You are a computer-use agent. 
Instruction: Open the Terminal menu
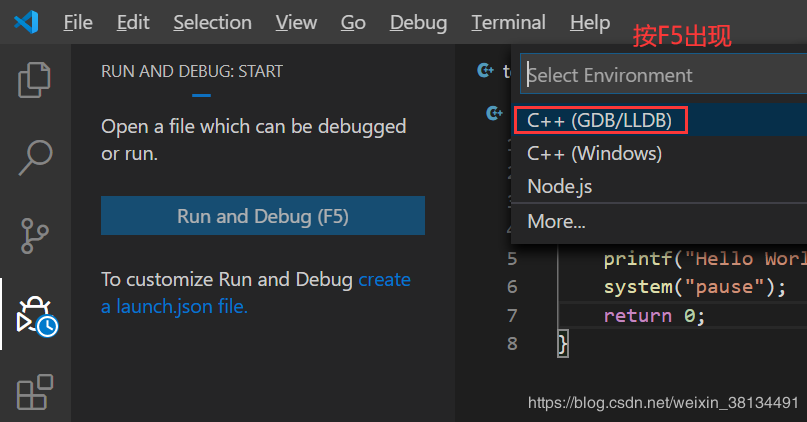click(x=508, y=22)
